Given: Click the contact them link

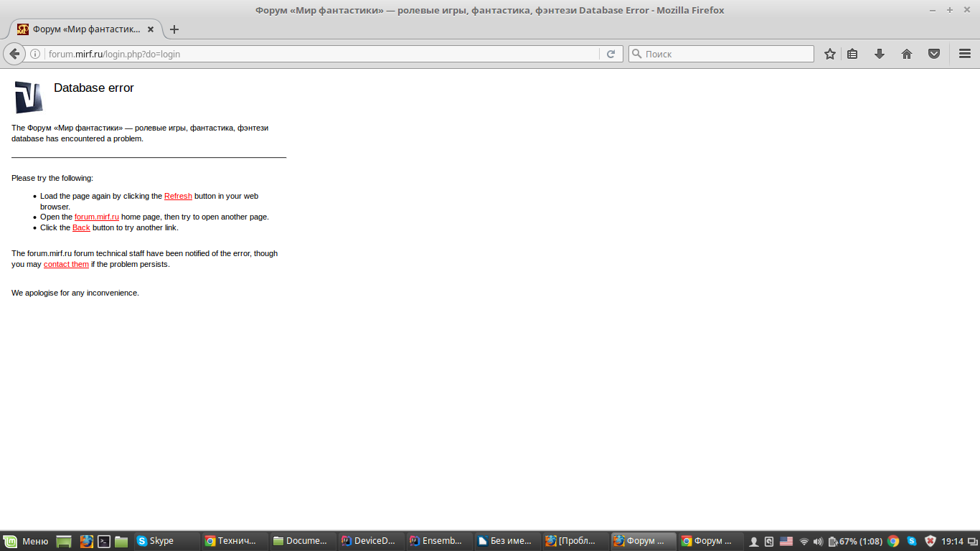Looking at the screenshot, I should click(x=66, y=264).
